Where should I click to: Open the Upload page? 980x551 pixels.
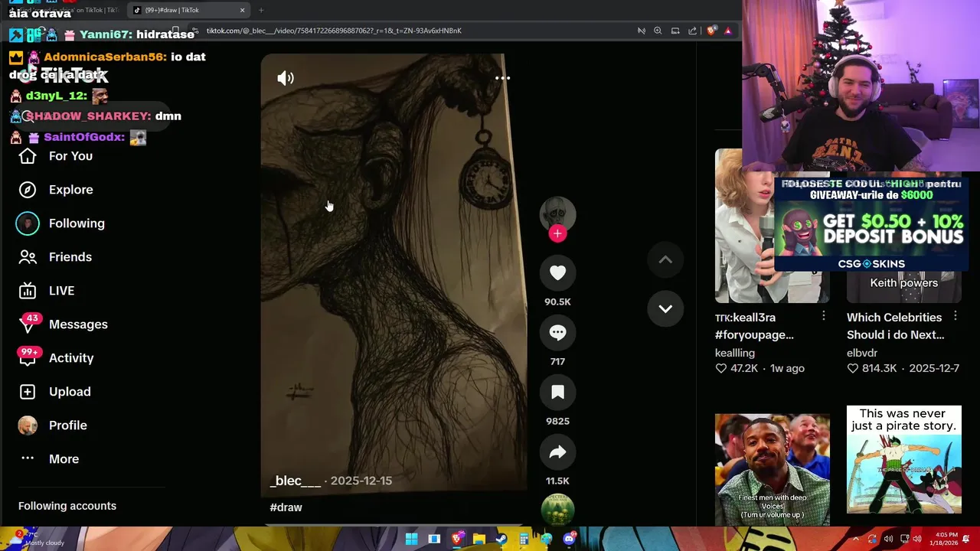[70, 392]
